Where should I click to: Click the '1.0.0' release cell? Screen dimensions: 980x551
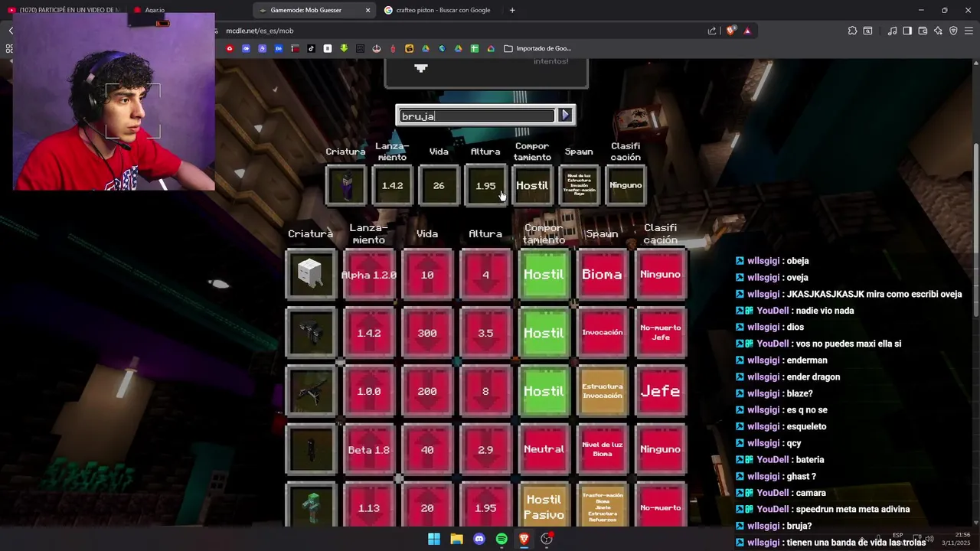tap(369, 391)
